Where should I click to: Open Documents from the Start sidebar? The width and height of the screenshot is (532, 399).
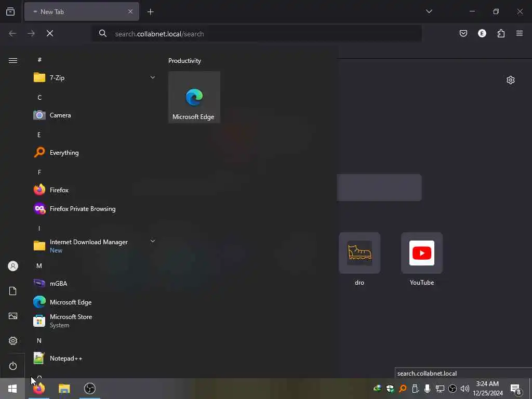(13, 291)
